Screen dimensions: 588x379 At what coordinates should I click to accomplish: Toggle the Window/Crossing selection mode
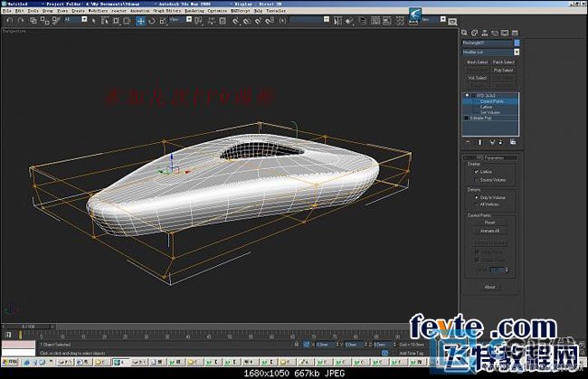[128, 21]
